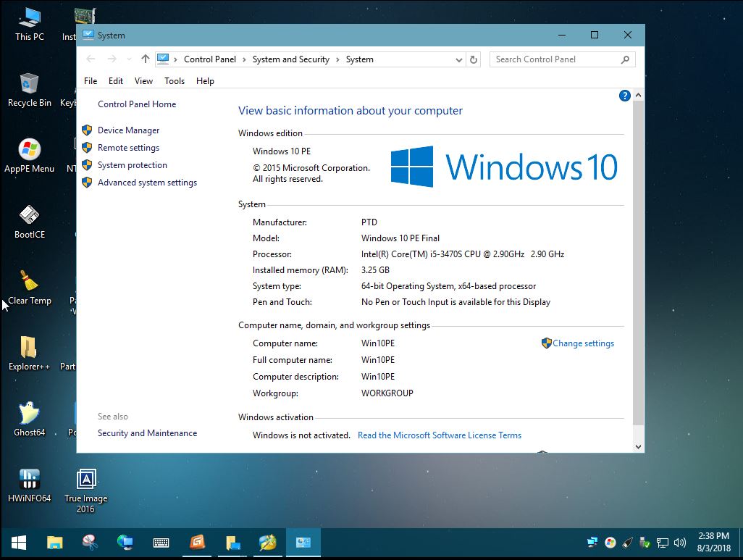743x560 pixels.
Task: Go up one level with the up arrow
Action: [146, 59]
